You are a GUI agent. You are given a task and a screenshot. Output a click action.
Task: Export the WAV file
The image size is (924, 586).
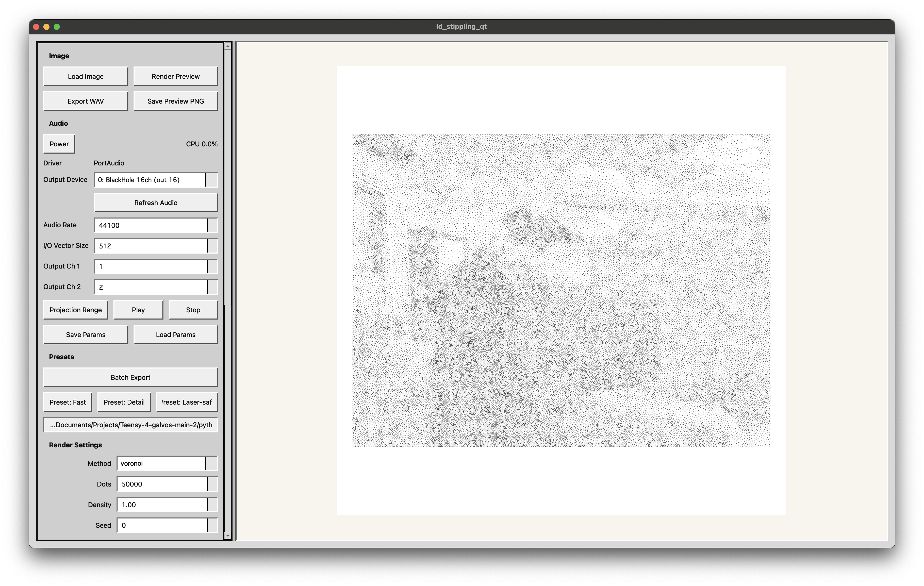point(86,101)
